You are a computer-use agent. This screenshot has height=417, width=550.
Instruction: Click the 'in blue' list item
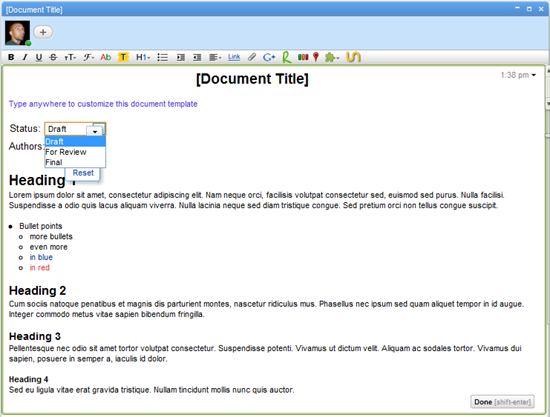[41, 257]
